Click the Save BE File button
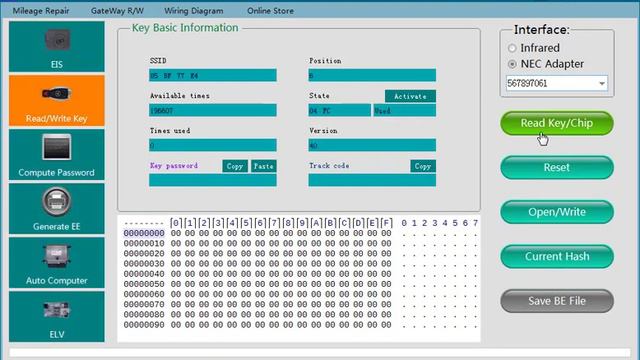 (557, 301)
